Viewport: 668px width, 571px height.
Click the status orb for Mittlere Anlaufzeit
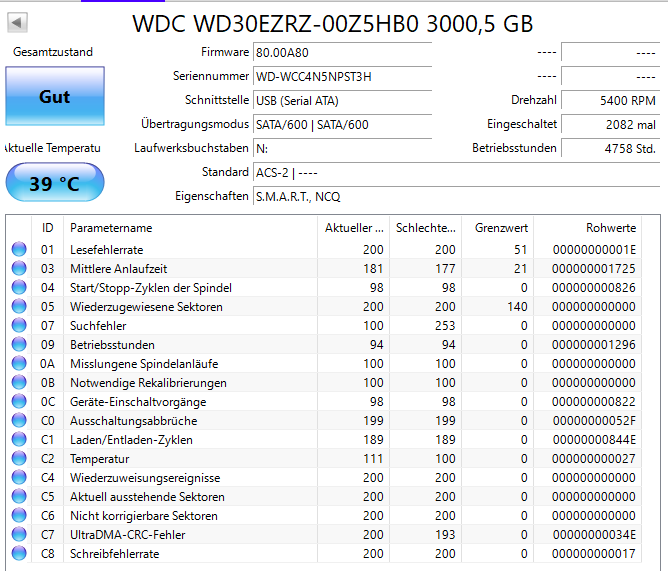19,268
